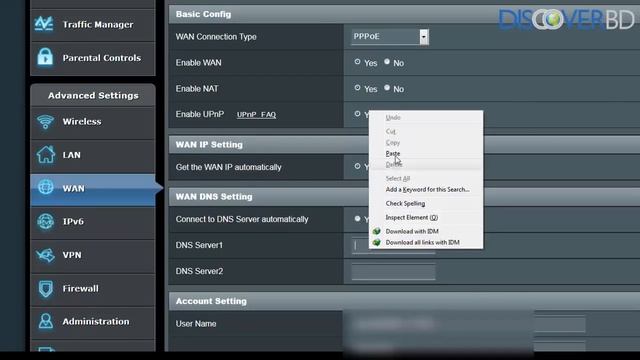This screenshot has width=640, height=360.
Task: Open the Wireless settings page
Action: coord(93,122)
